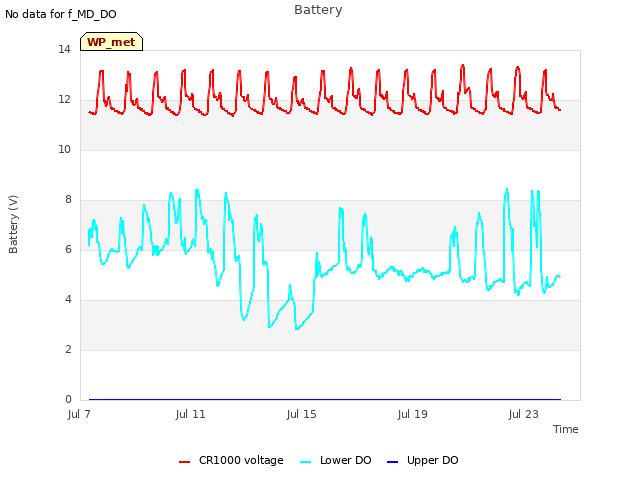The image size is (640, 480).
Task: Click the 2 y-axis tick label
Action: [68, 350]
